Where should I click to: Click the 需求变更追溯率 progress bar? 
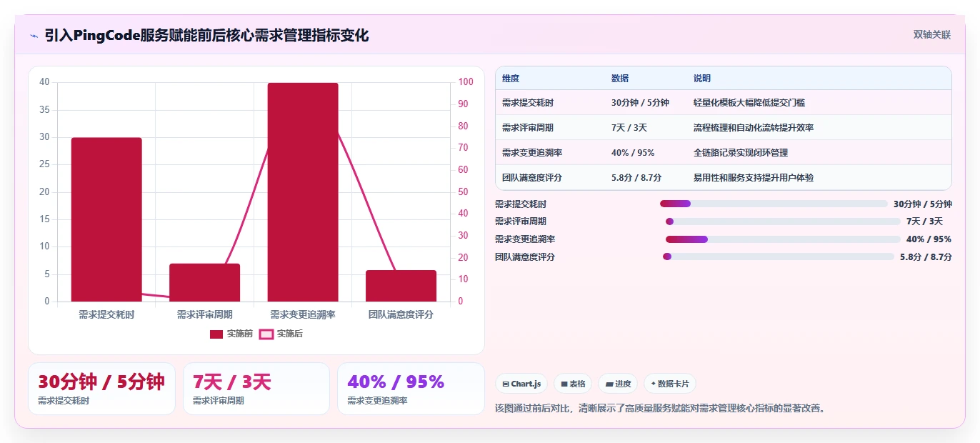[783, 239]
